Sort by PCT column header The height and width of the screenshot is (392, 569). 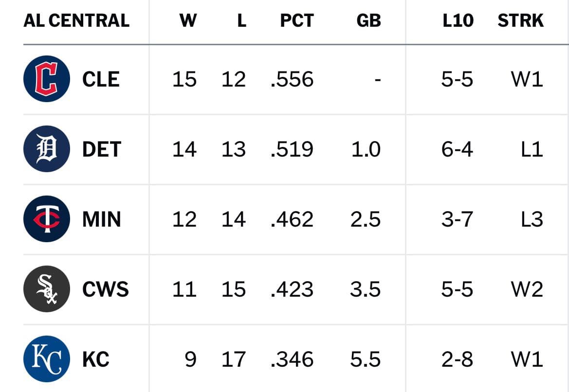tap(297, 20)
